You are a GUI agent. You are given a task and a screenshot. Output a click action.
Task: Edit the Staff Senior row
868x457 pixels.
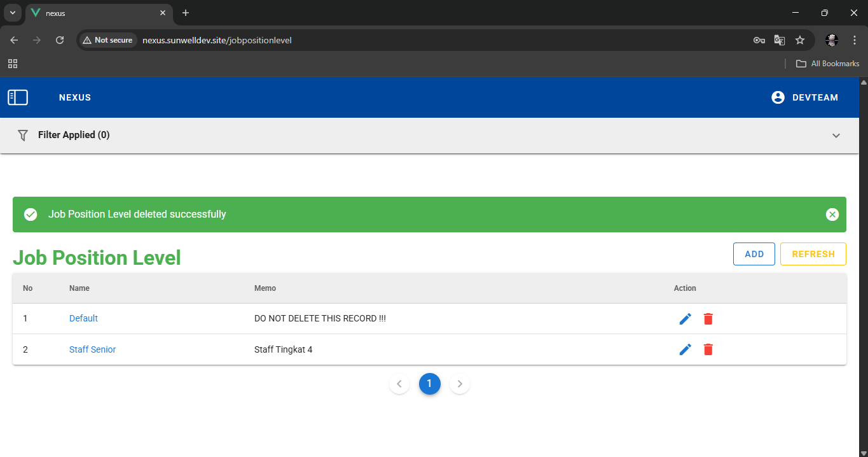[685, 349]
